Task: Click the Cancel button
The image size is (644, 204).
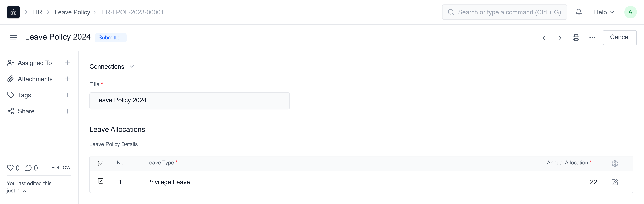Action: [620, 37]
